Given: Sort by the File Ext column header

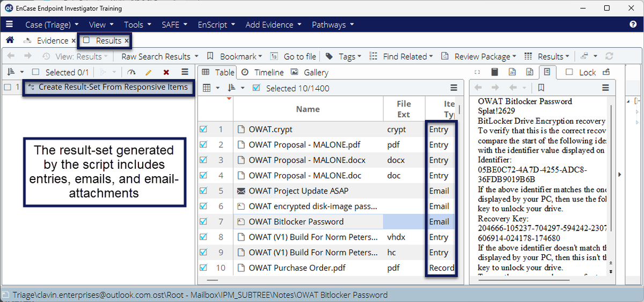Looking at the screenshot, I should (x=404, y=109).
